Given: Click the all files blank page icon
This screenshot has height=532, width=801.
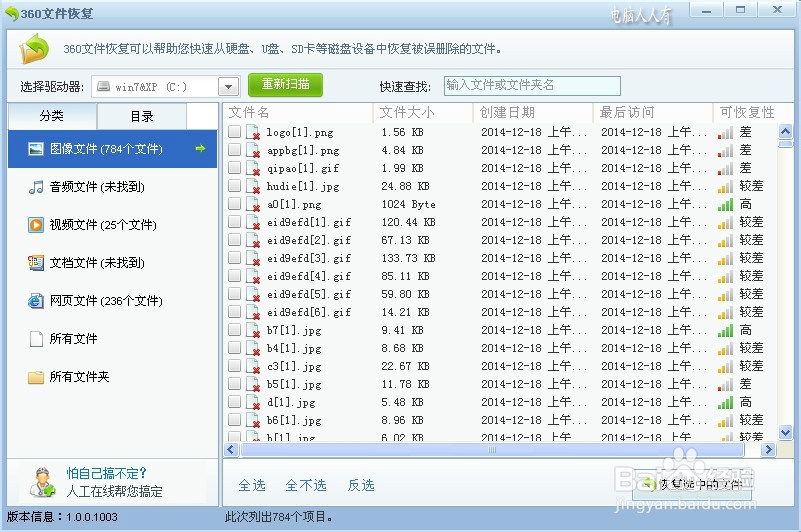Looking at the screenshot, I should click(x=36, y=339).
